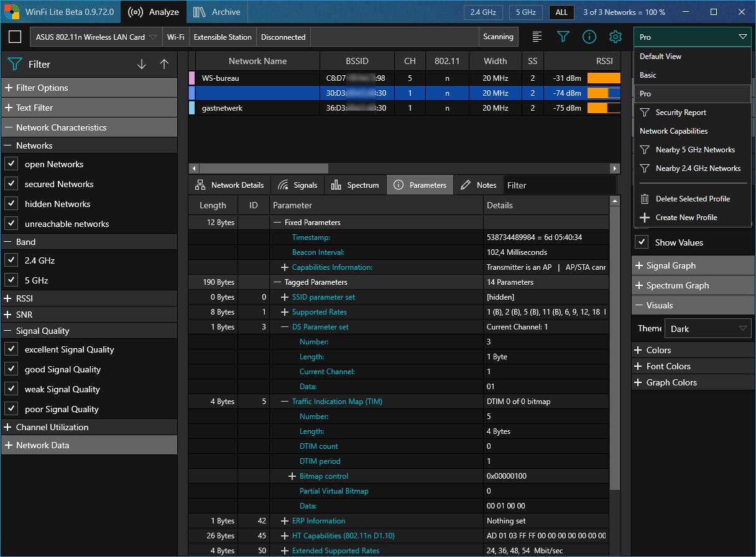Screen dimensions: 756x557
Task: Open the info circle icon in toolbar
Action: 589,37
